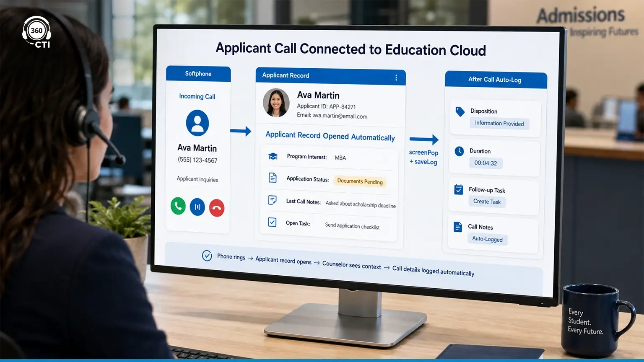
Task: Click the Disposition tag icon
Action: pyautogui.click(x=460, y=112)
